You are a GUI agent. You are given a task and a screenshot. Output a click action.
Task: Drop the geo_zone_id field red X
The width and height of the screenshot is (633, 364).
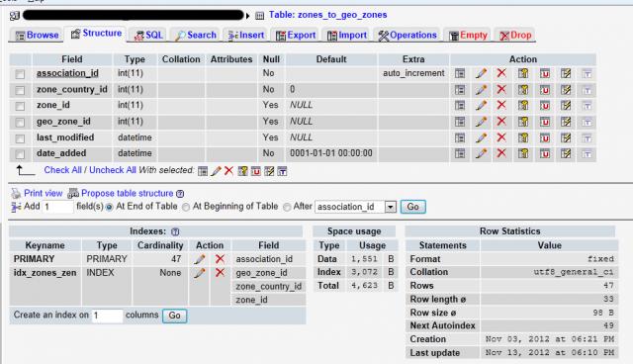pos(501,121)
